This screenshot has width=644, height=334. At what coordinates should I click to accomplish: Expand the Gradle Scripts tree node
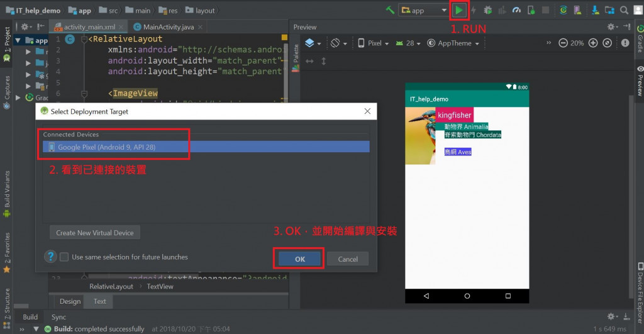18,97
